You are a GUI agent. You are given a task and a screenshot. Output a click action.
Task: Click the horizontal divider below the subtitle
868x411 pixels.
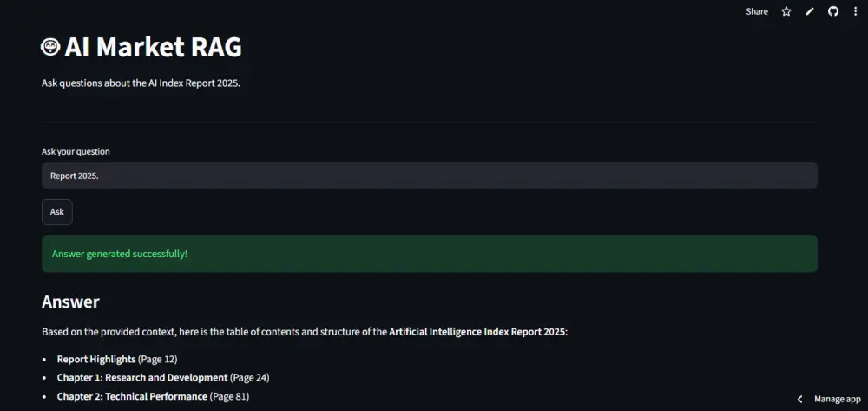pos(430,123)
